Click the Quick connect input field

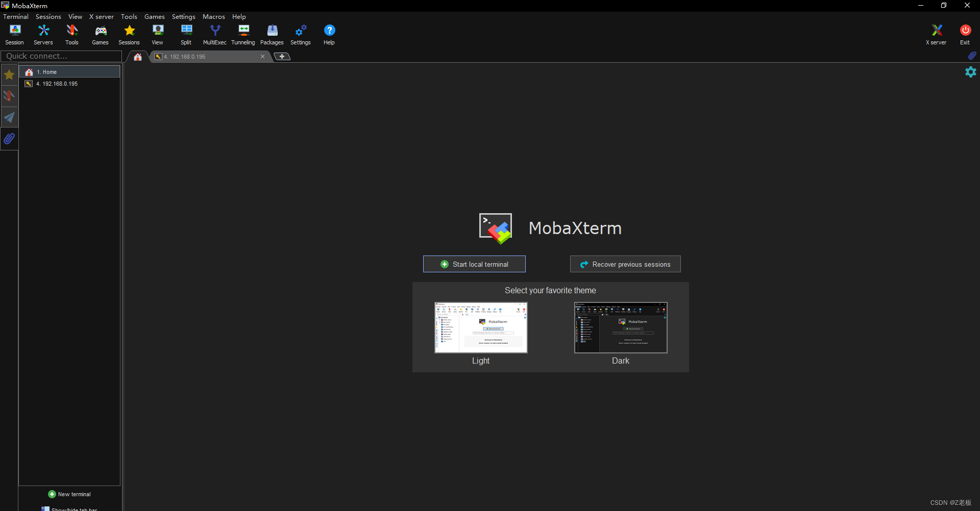point(61,56)
